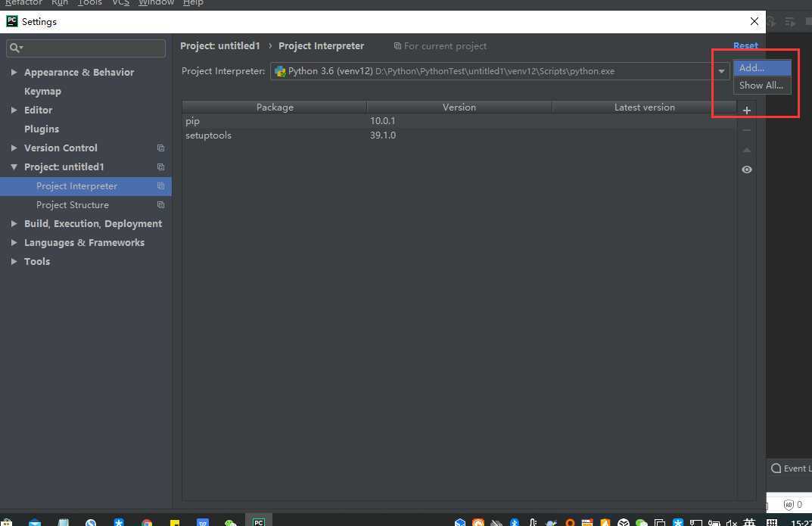Click the project-level icon beside Version Control

[160, 148]
